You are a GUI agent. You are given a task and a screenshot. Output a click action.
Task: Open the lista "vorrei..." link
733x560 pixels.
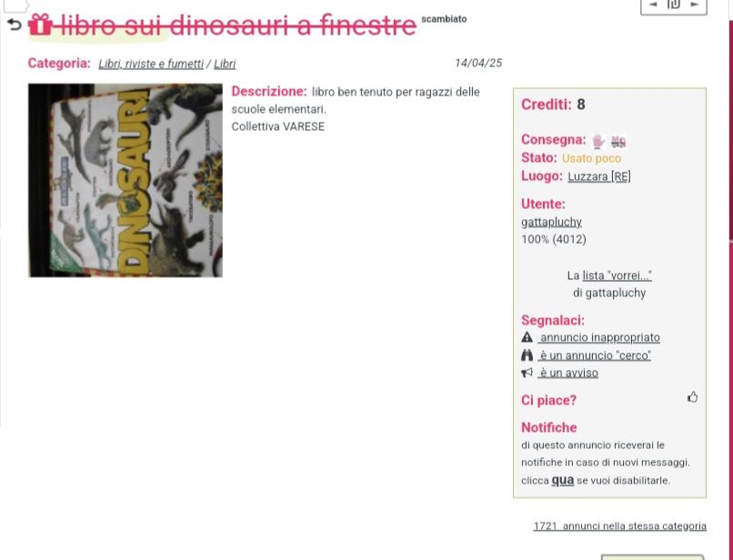click(x=618, y=275)
